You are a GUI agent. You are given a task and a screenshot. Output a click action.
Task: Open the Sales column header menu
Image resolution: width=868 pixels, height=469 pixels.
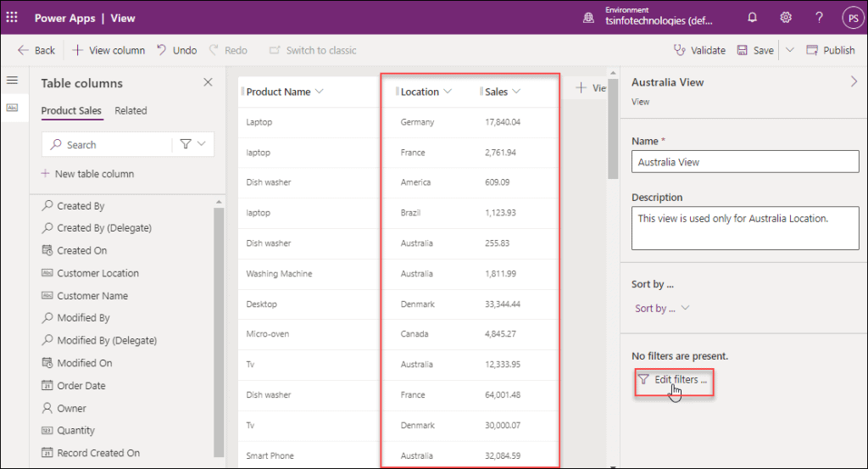(x=501, y=92)
